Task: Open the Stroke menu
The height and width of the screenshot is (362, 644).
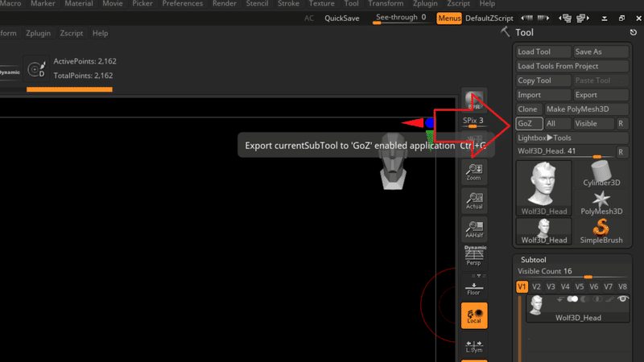Action: (288, 4)
